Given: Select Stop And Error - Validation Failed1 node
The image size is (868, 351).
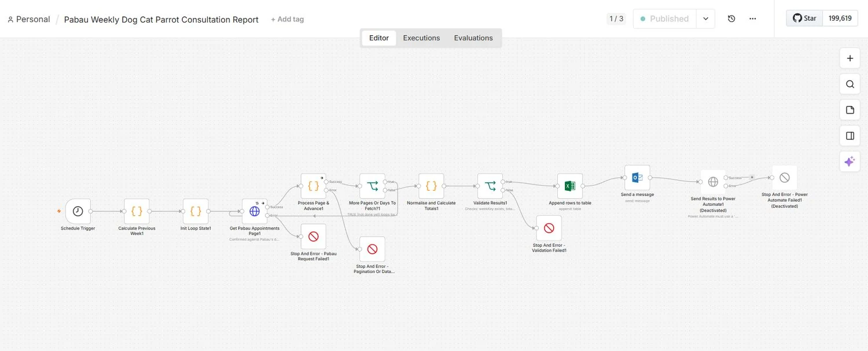Looking at the screenshot, I should [549, 228].
